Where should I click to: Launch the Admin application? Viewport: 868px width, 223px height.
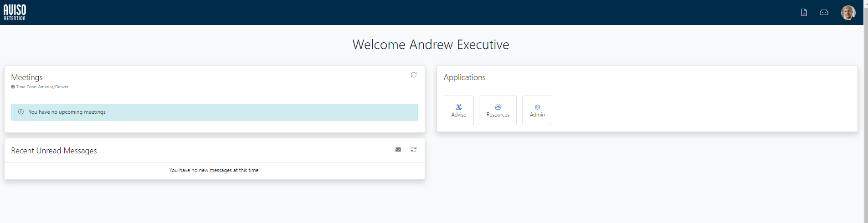[x=537, y=111]
